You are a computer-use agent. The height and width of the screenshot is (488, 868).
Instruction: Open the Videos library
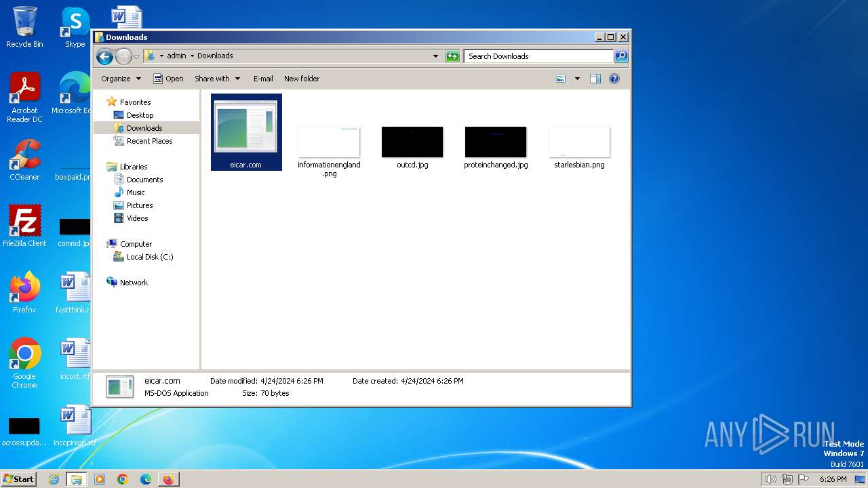pyautogui.click(x=137, y=218)
